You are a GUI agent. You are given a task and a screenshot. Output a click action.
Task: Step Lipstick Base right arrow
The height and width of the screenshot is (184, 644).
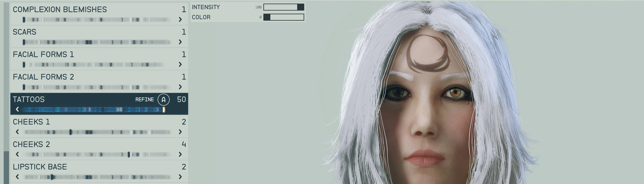coord(180,177)
